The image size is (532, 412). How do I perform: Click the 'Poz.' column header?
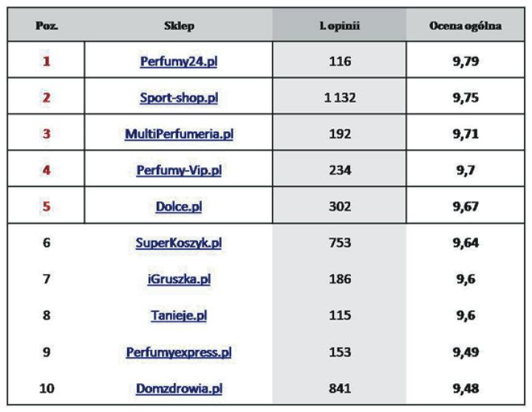click(x=47, y=26)
